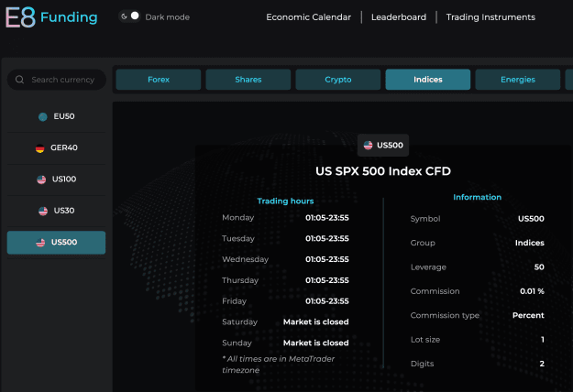The image size is (573, 392).
Task: Click the Leverage label
Action: tap(428, 267)
